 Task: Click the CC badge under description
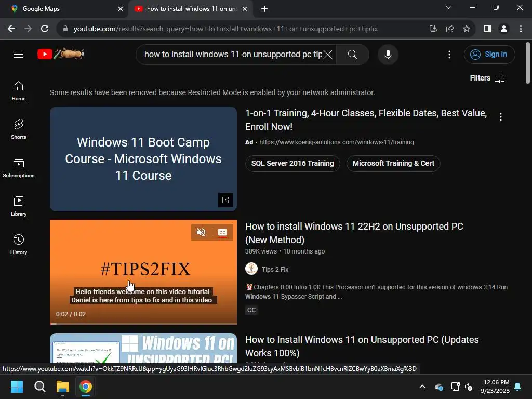pos(251,310)
